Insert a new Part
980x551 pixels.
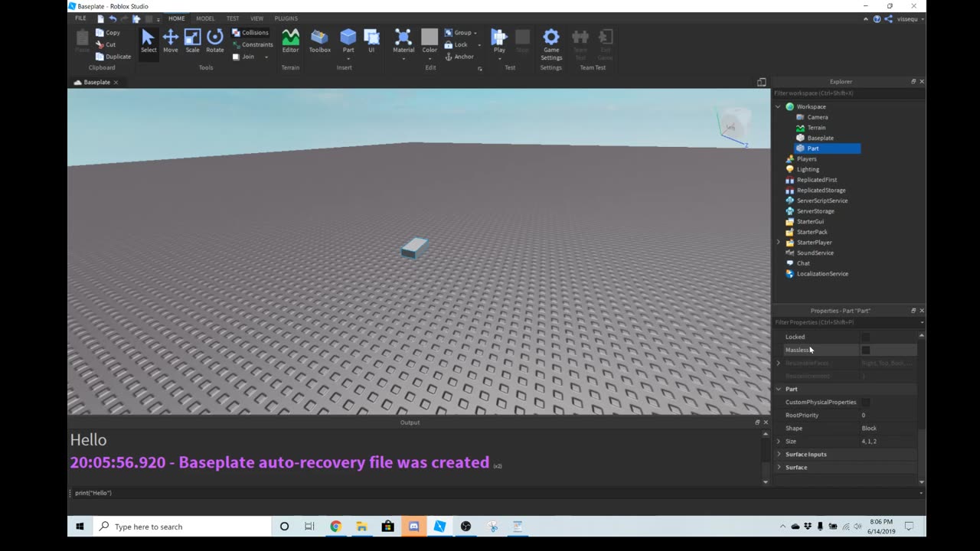click(348, 41)
